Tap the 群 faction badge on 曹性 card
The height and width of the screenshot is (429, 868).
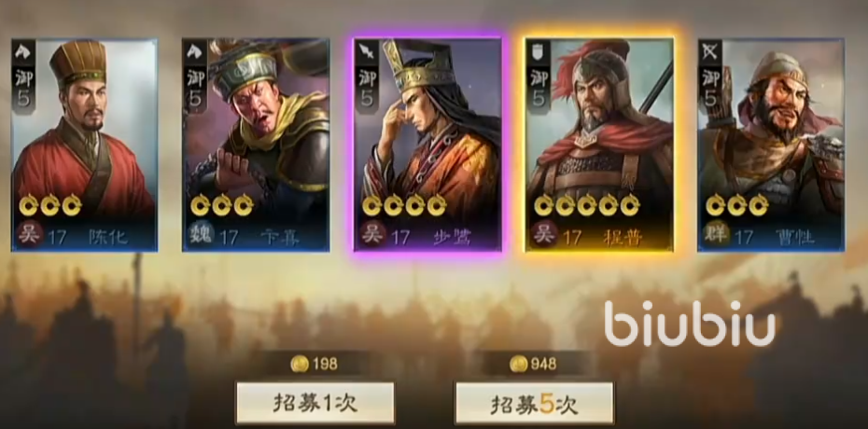[715, 235]
